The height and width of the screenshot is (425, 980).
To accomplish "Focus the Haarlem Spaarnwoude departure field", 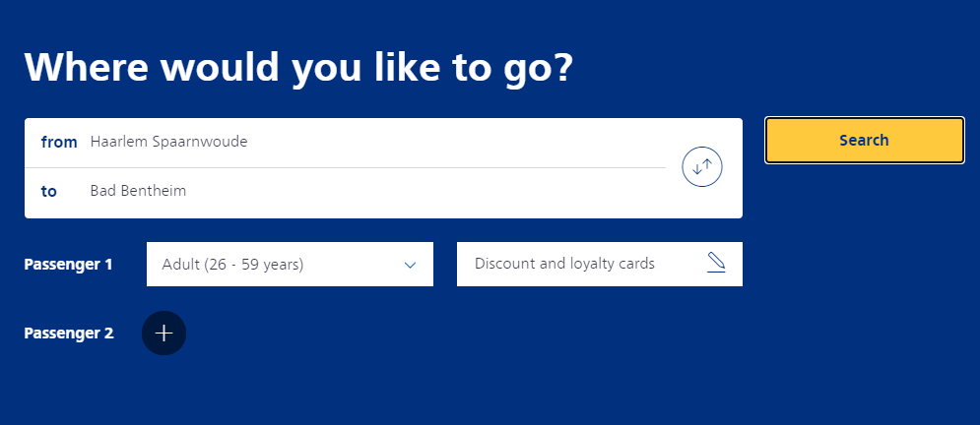I will click(x=374, y=143).
